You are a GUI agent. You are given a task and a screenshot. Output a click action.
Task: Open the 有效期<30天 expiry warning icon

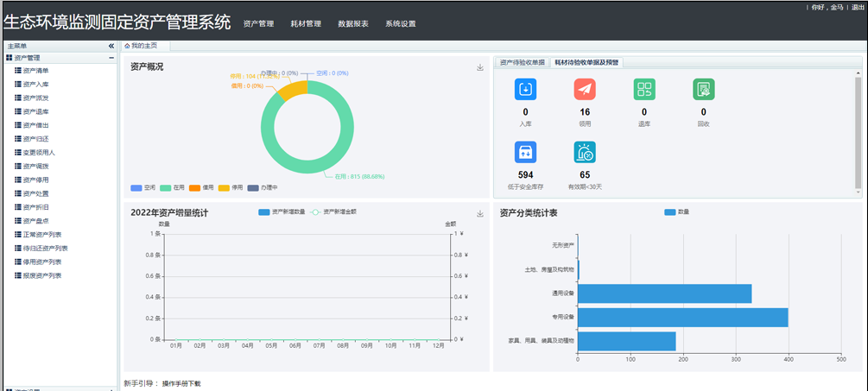[585, 152]
